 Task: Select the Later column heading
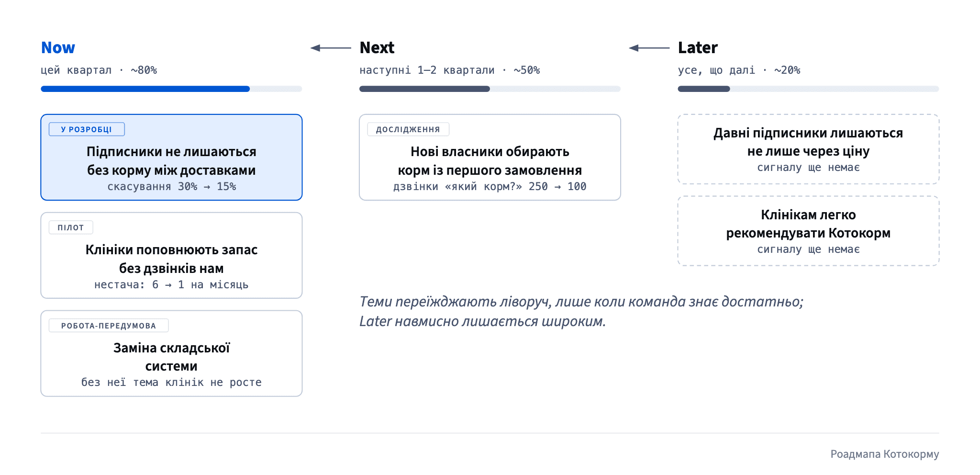[x=698, y=48]
